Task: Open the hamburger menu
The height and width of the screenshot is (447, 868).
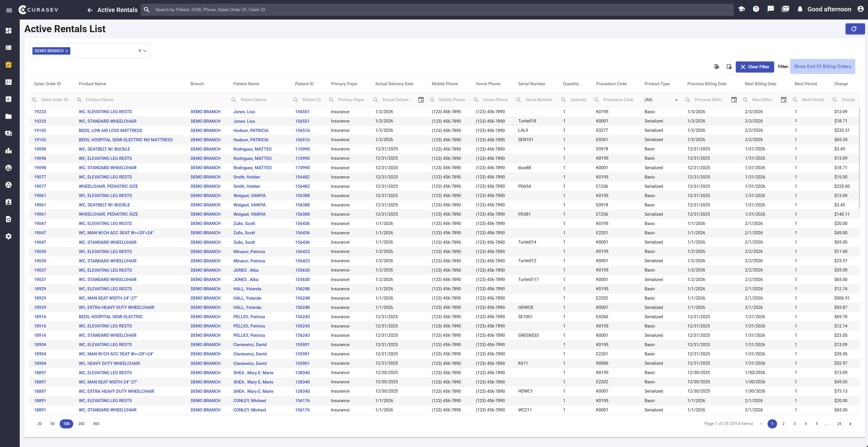Action: tap(9, 10)
